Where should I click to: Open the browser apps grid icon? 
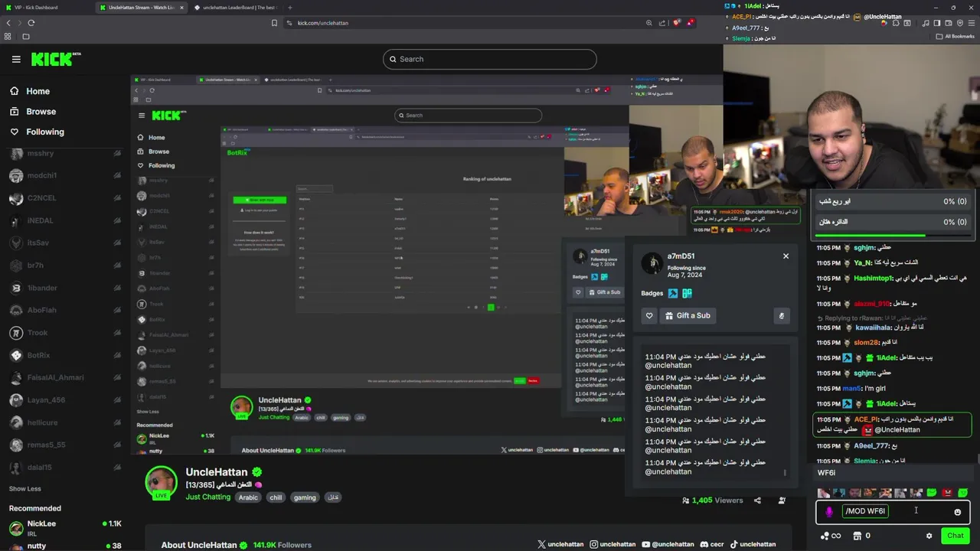click(8, 36)
